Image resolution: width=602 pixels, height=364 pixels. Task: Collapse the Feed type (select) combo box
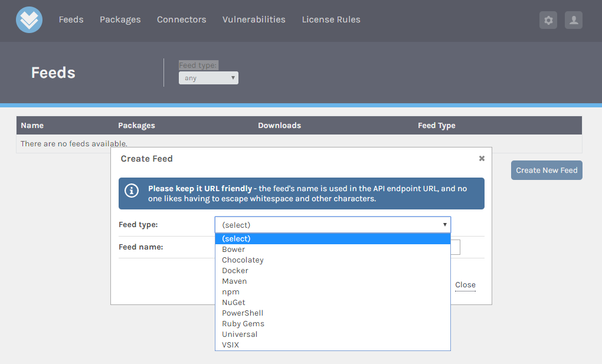[332, 225]
